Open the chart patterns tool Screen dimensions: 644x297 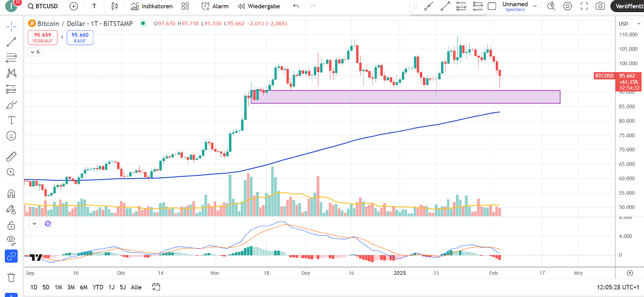tap(11, 73)
